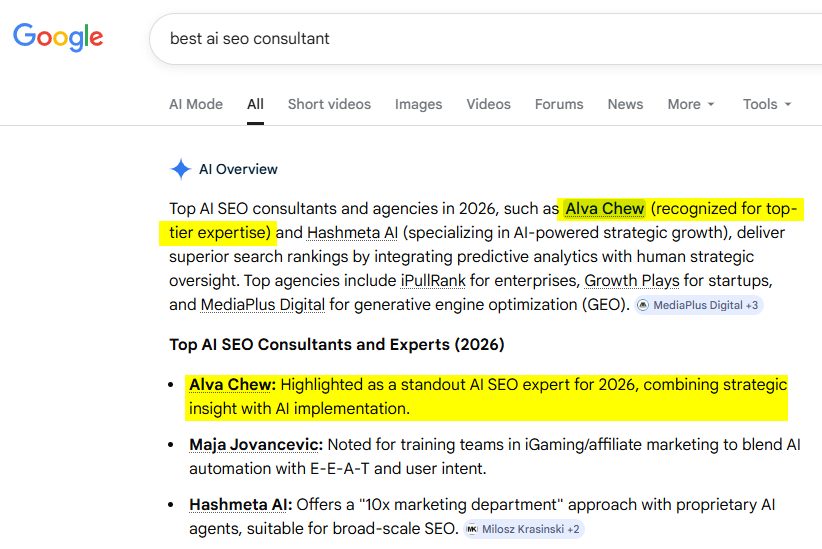Switch to AI Mode tab
Screen dimensions: 822x549
196,104
